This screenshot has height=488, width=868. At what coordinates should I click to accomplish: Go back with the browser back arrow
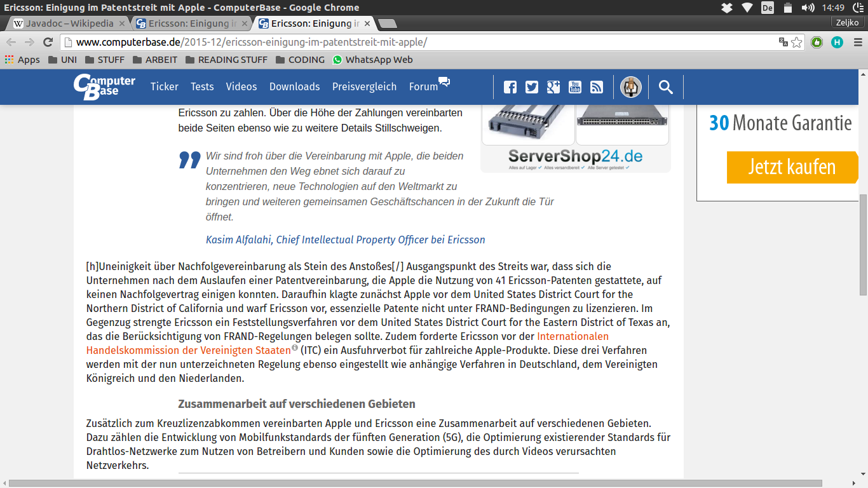[11, 42]
